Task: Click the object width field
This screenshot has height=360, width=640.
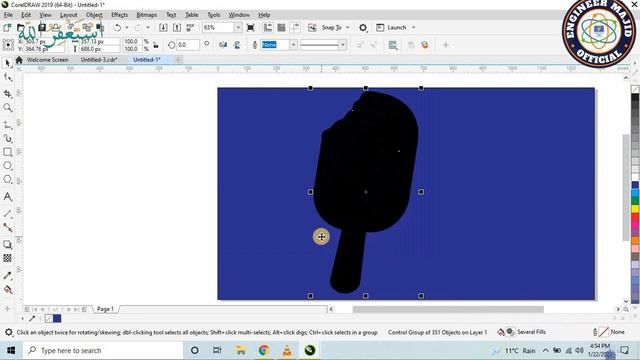Action: pos(100,42)
